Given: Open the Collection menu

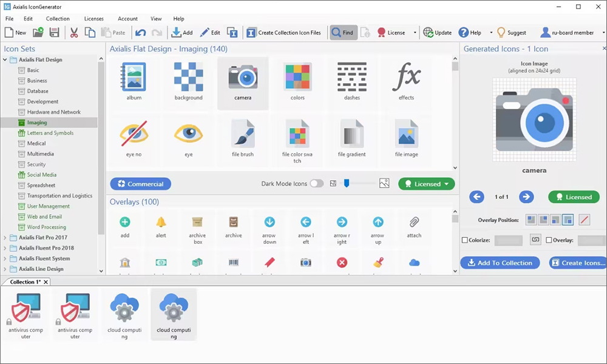Looking at the screenshot, I should click(58, 18).
